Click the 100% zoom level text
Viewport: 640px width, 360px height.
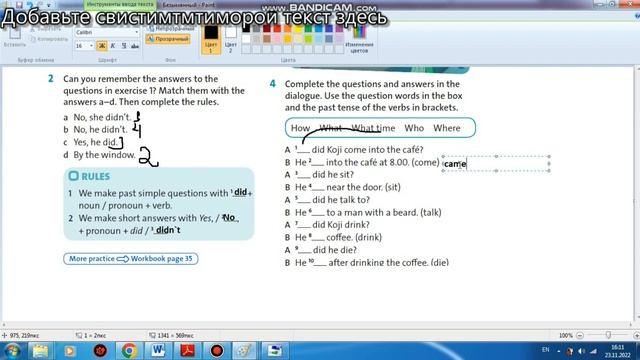(x=566, y=336)
